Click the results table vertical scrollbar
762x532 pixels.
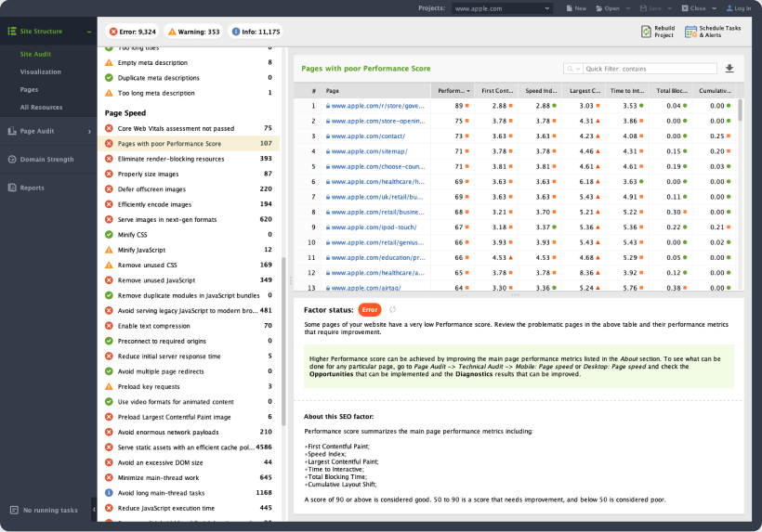(x=740, y=110)
